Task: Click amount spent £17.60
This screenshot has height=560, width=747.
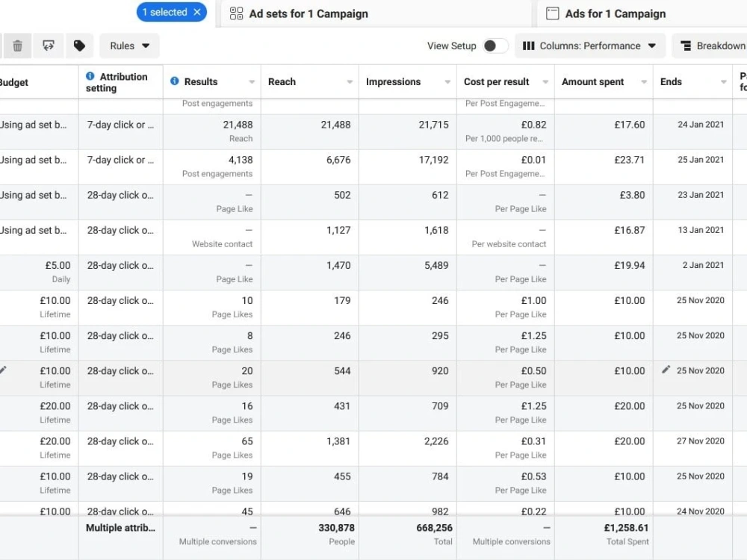Action: pyautogui.click(x=629, y=125)
